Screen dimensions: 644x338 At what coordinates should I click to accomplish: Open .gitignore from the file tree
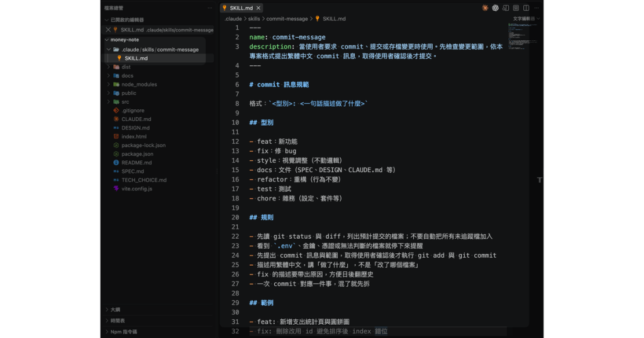click(133, 111)
